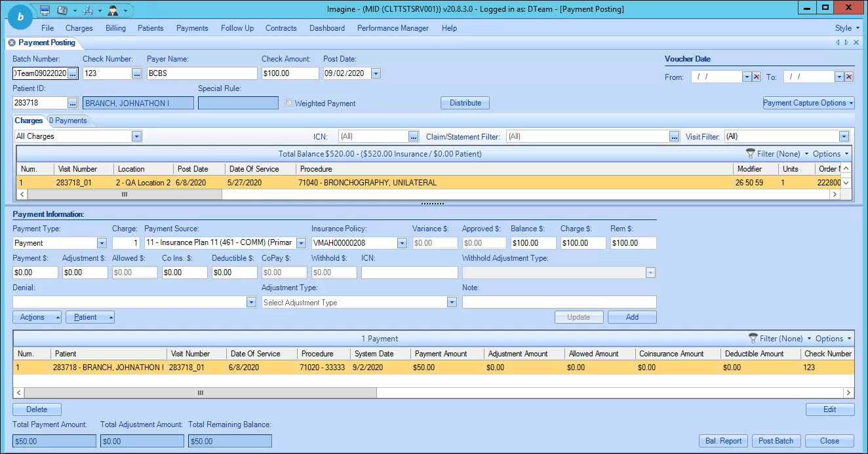868x454 pixels.
Task: Switch to the 0 Payments tab
Action: coord(68,121)
